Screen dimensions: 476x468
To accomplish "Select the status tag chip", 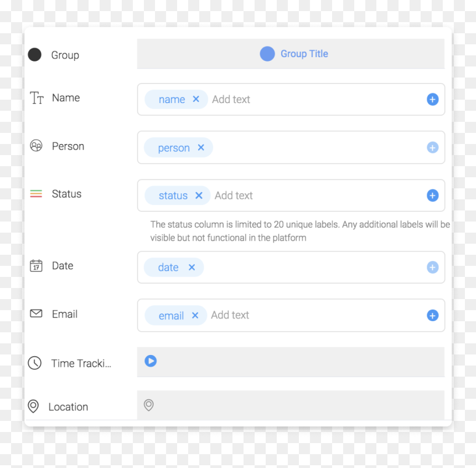I will click(x=178, y=196).
